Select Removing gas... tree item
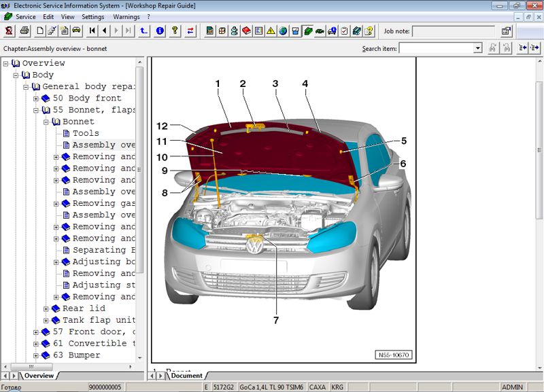The image size is (544, 392). coord(103,203)
